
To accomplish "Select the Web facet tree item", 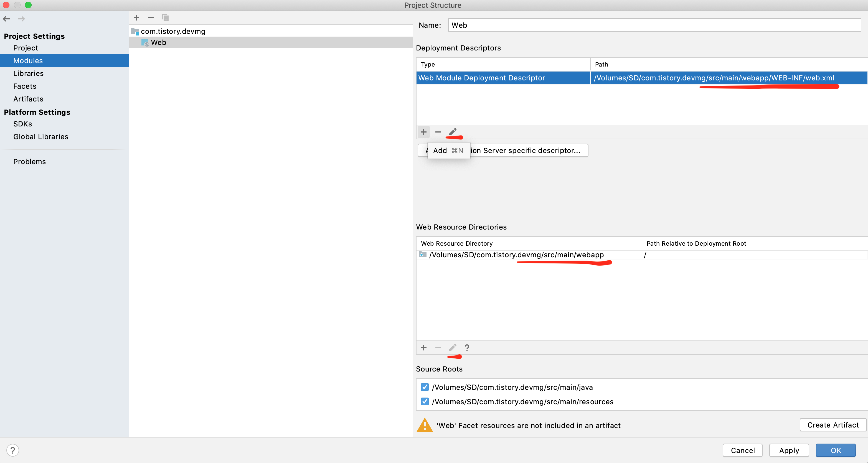I will click(158, 42).
